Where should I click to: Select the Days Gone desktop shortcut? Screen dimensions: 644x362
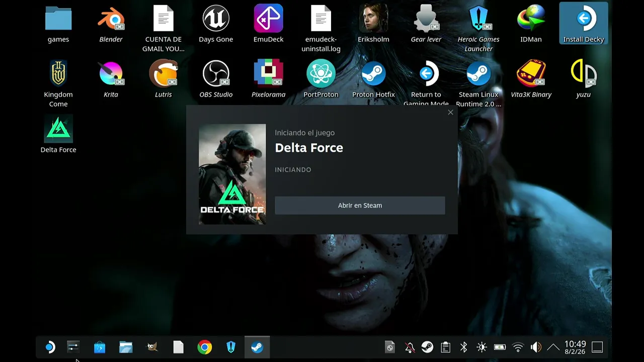click(x=216, y=25)
